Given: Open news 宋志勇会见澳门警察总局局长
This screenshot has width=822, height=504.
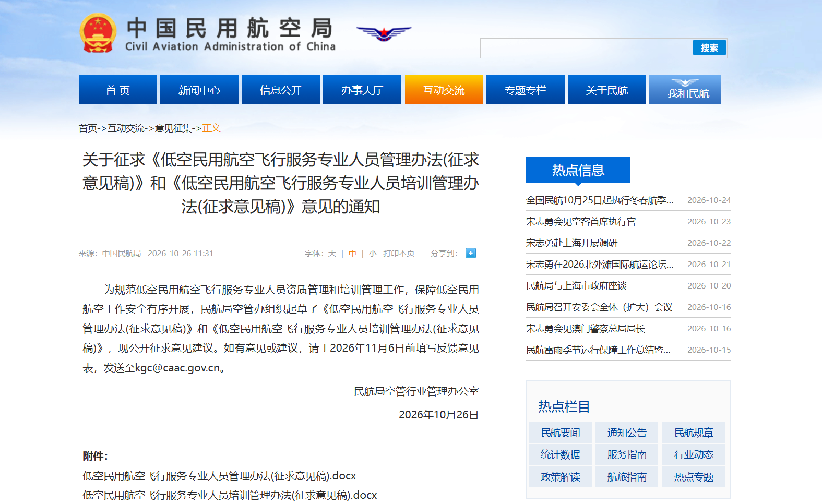Looking at the screenshot, I should click(586, 329).
